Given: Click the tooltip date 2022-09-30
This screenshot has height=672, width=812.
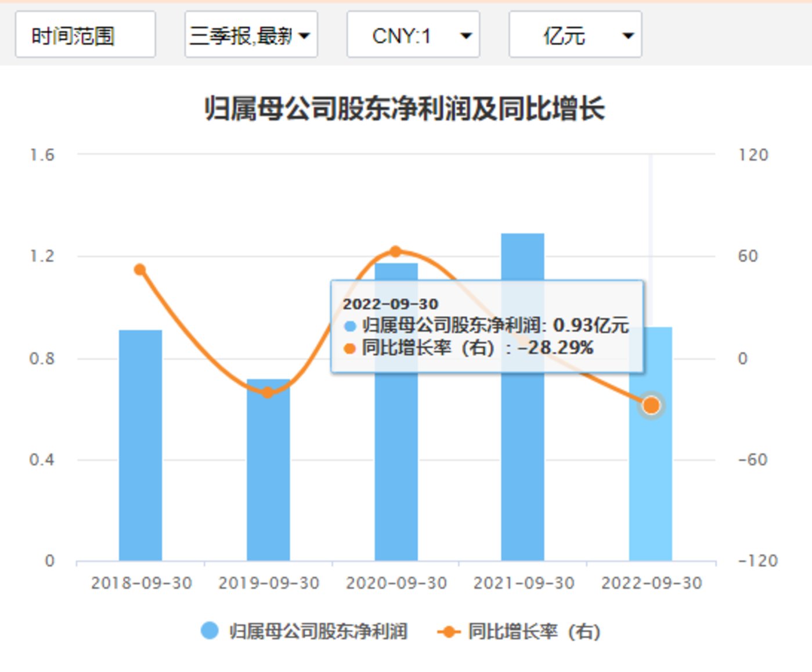Looking at the screenshot, I should pos(390,304).
